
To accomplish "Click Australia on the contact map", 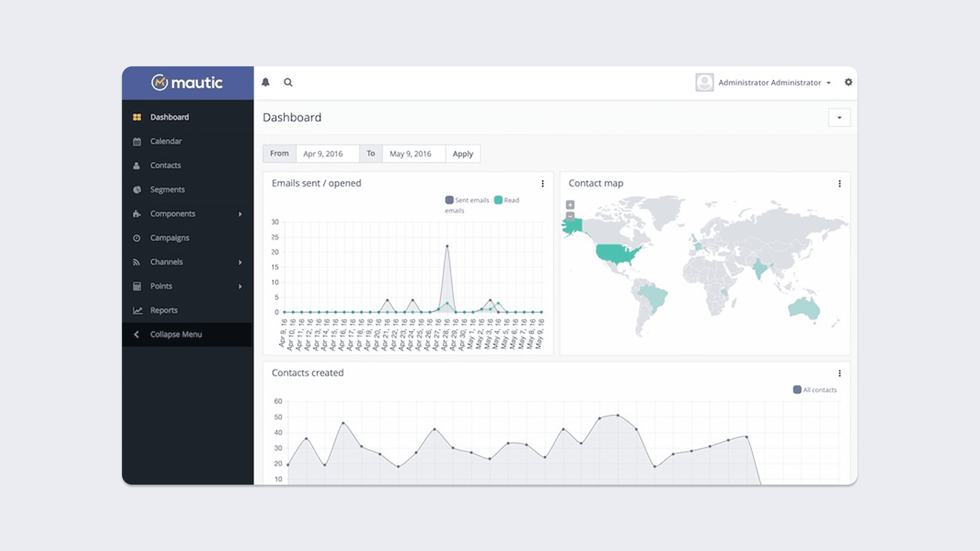I will click(x=803, y=309).
